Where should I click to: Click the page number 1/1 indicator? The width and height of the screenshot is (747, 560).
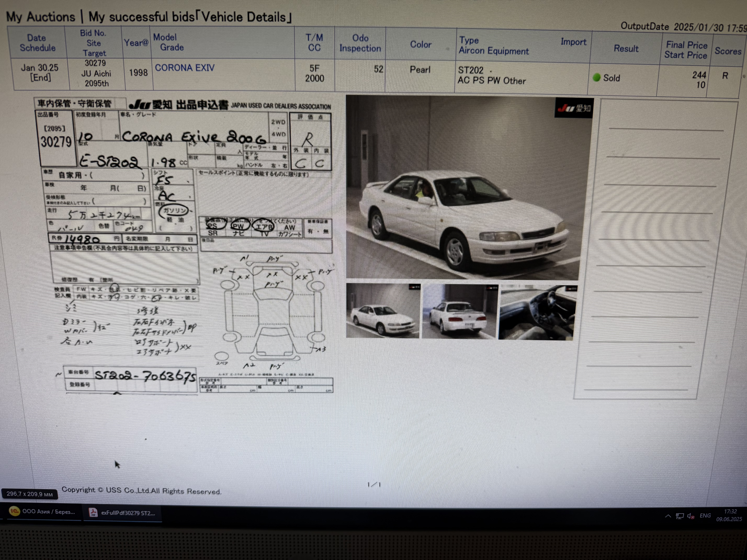pos(374,484)
